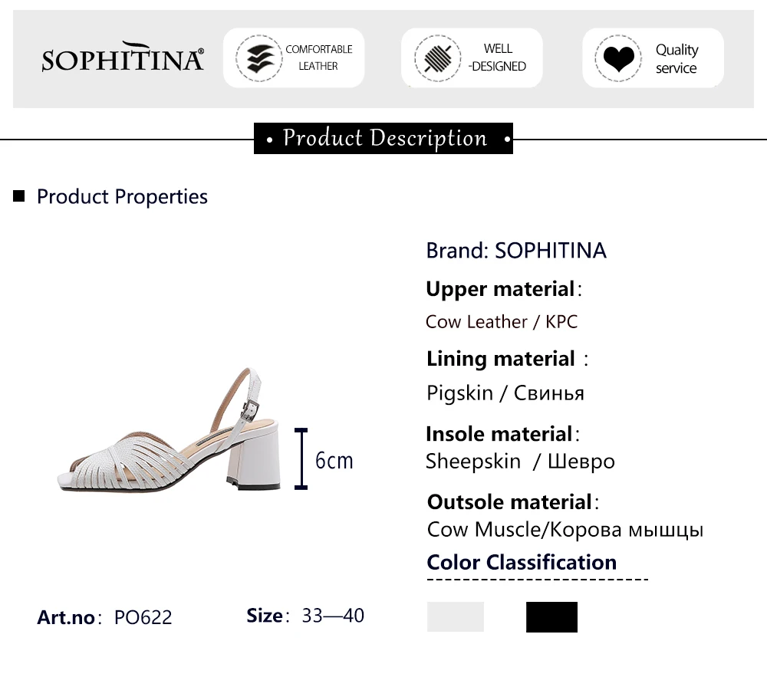
Task: Click the comfortable leather layers icon
Action: [x=259, y=58]
